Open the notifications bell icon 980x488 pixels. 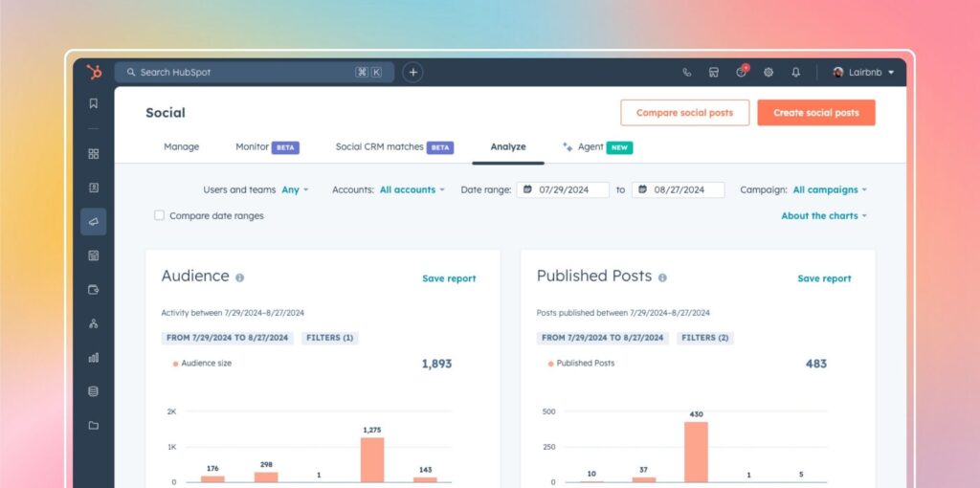pyautogui.click(x=795, y=73)
